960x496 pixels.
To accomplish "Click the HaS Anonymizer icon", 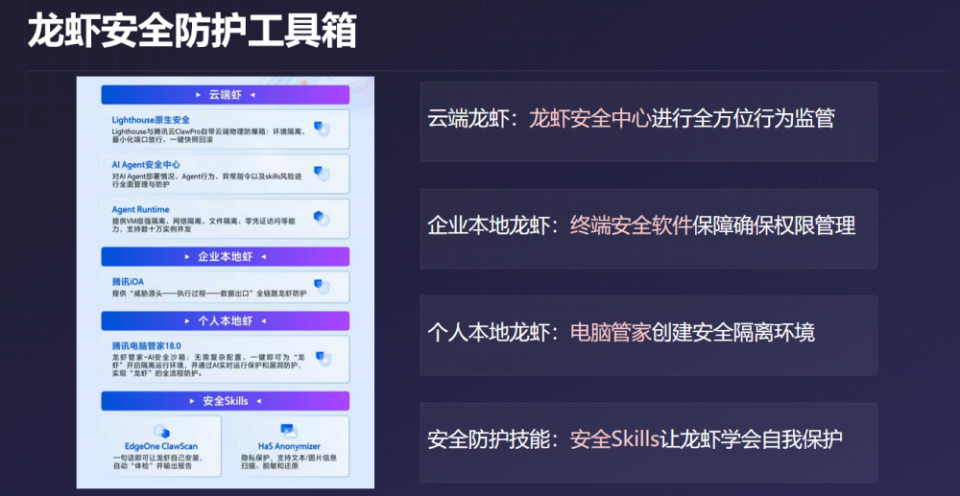I will point(288,431).
